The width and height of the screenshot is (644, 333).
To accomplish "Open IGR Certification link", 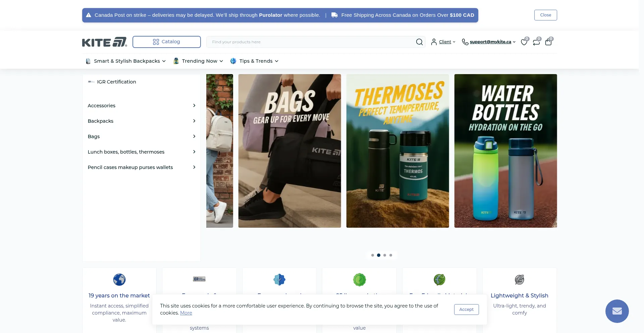I will [x=116, y=82].
